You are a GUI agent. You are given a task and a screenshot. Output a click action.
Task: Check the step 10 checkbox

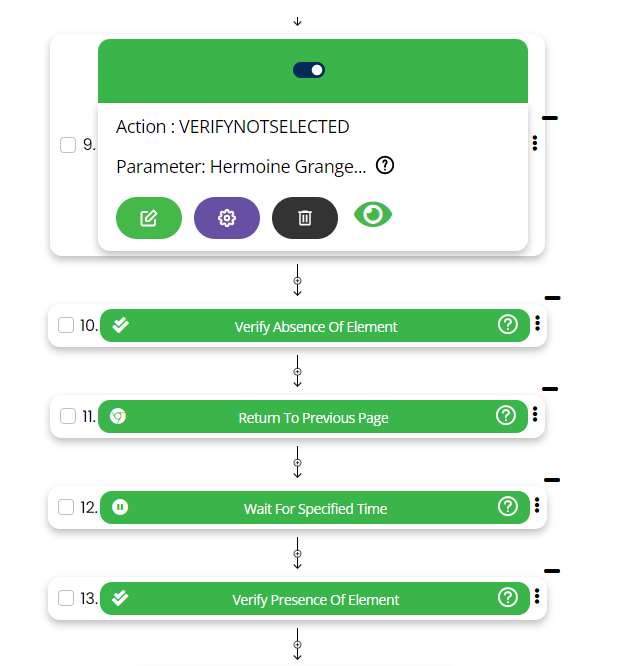coord(66,325)
